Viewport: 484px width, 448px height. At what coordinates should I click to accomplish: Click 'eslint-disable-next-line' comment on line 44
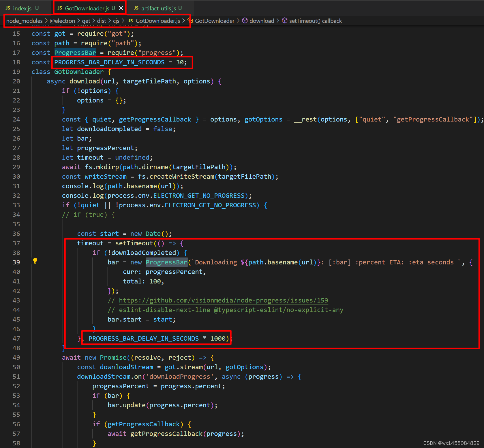(164, 310)
